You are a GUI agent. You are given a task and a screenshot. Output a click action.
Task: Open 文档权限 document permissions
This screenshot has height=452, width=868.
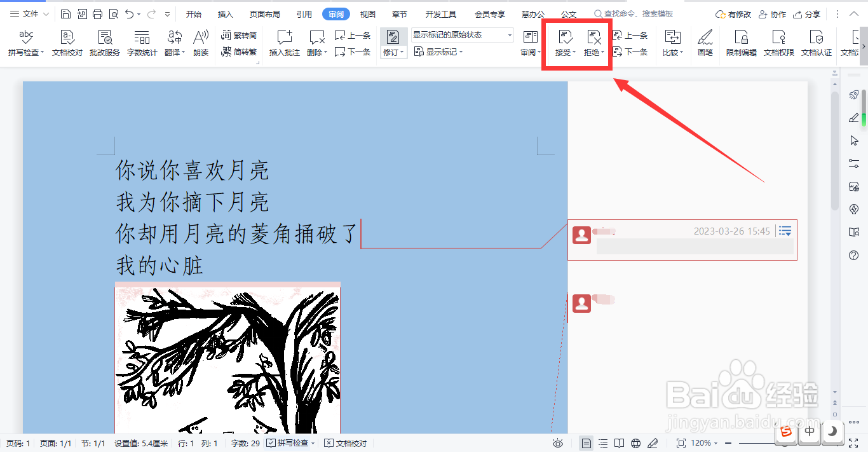[779, 44]
